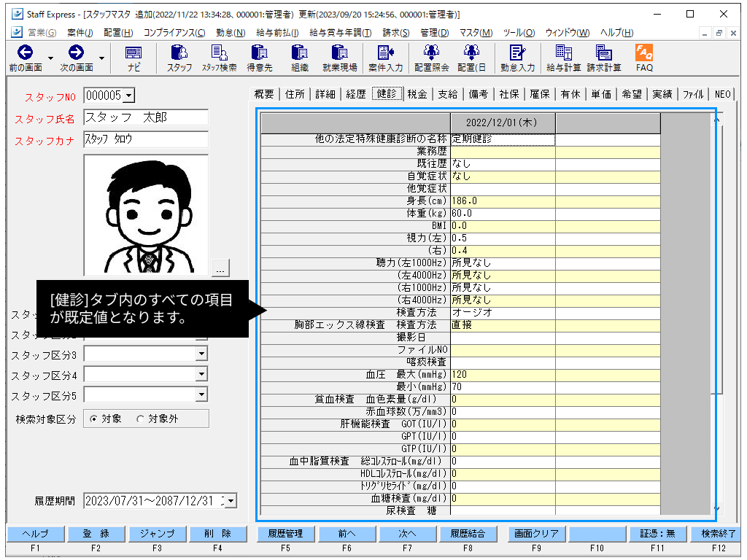Go forward with 次の画面 arrow icon
The height and width of the screenshot is (560, 747).
(x=76, y=52)
